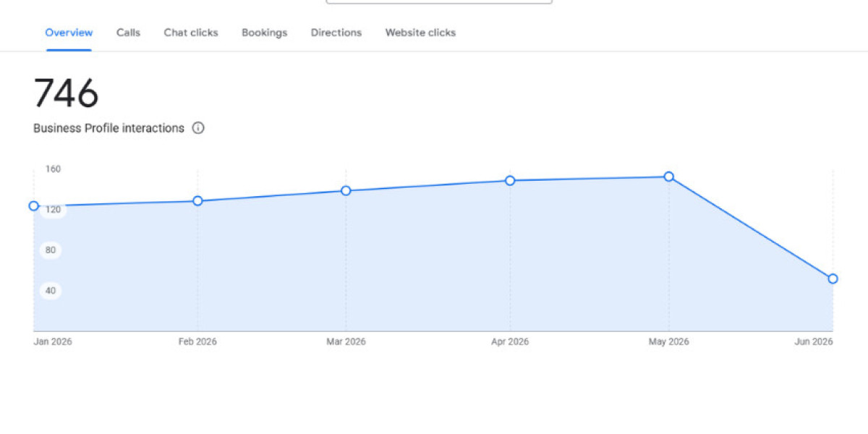Select the Directions tab
The width and height of the screenshot is (868, 434).
pos(336,33)
